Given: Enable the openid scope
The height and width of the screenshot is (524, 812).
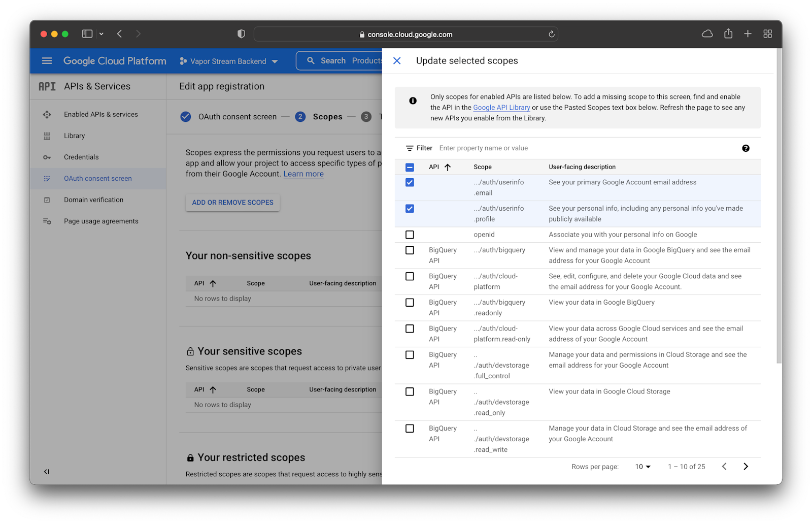Looking at the screenshot, I should click(x=409, y=234).
